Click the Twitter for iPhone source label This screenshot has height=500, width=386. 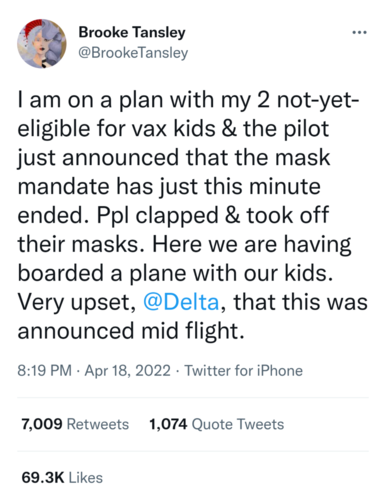[243, 371]
